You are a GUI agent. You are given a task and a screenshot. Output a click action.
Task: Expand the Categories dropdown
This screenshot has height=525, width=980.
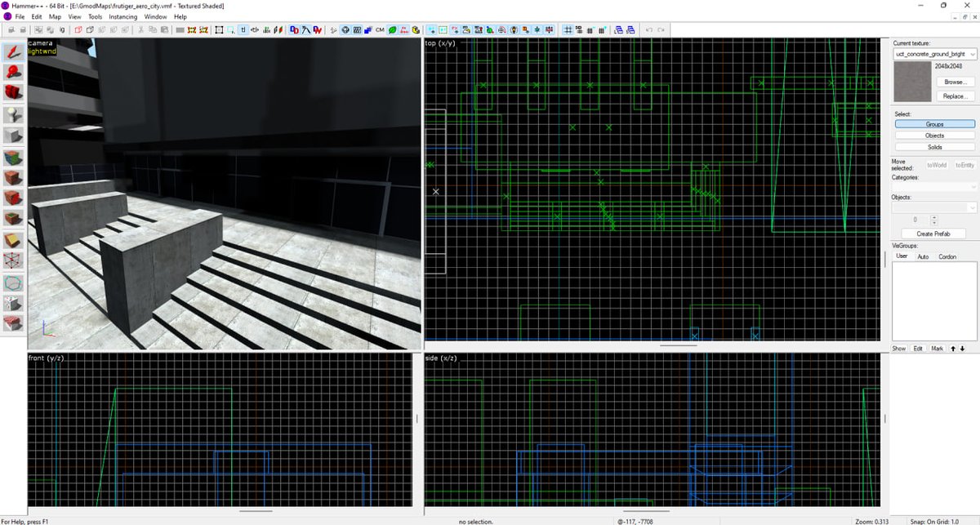pos(934,187)
